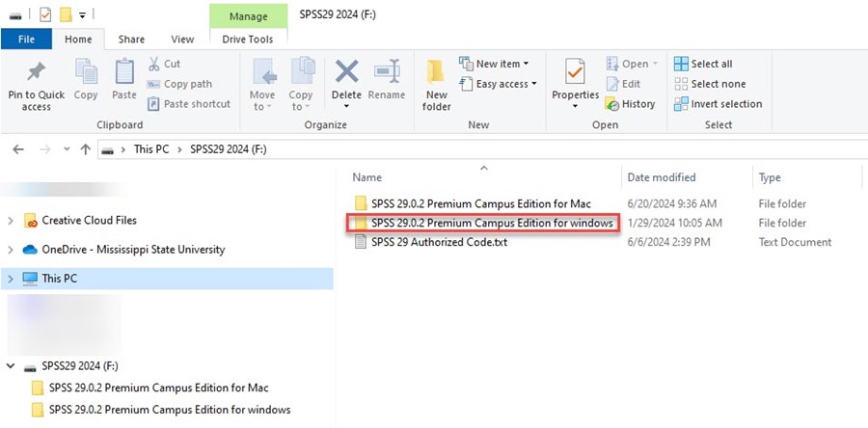
Task: Expand Creative Cloud Files tree node
Action: tap(11, 221)
